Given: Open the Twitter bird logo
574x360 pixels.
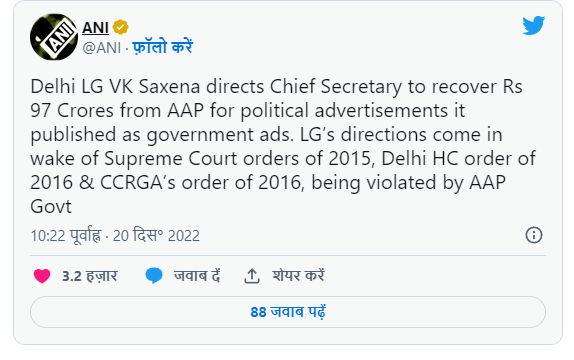Looking at the screenshot, I should pyautogui.click(x=533, y=25).
